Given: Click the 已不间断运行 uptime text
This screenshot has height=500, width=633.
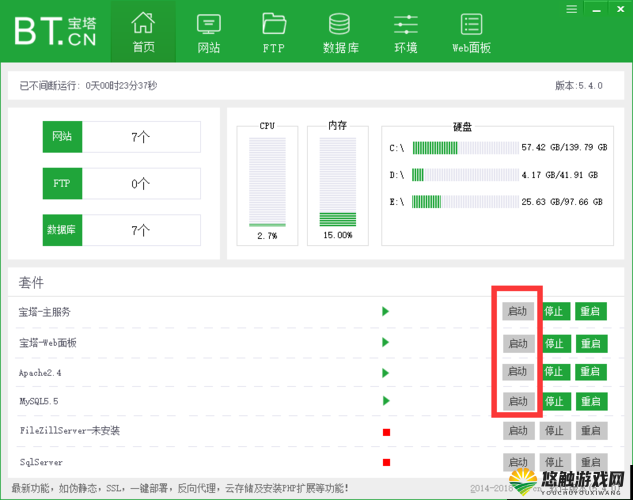Looking at the screenshot, I should click(88, 86).
